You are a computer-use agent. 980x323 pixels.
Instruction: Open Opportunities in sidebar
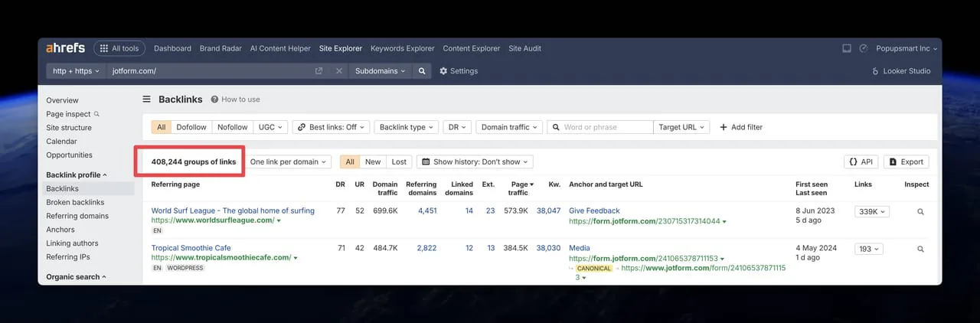tap(69, 155)
